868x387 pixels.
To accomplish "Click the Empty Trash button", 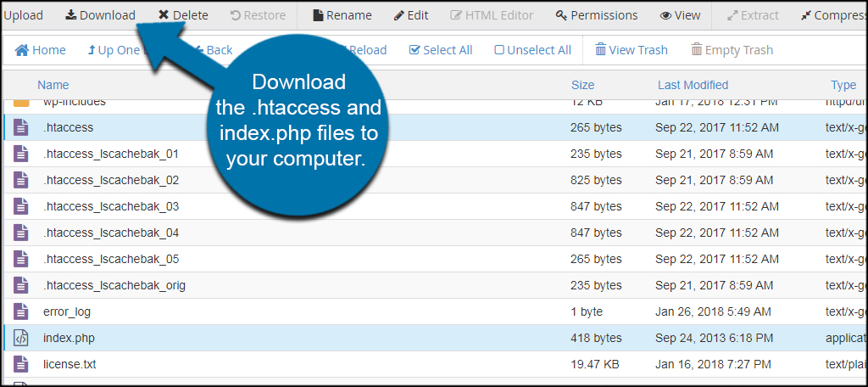I will [732, 50].
